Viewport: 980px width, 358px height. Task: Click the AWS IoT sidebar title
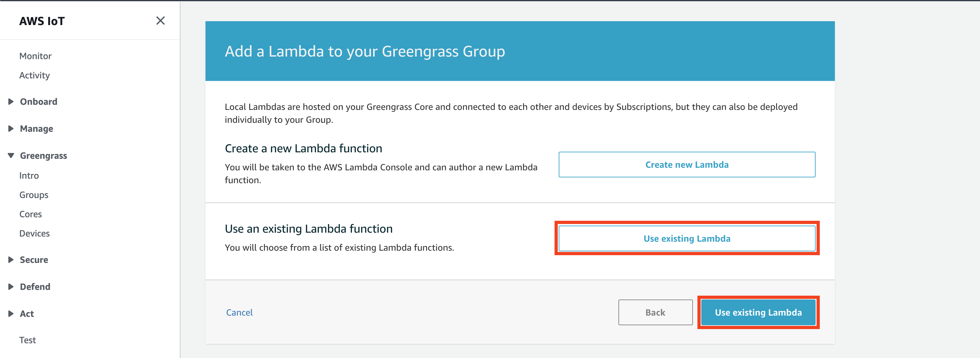(42, 21)
